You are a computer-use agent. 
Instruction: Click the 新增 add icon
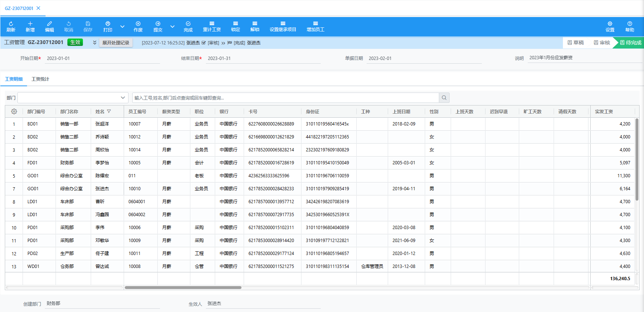pyautogui.click(x=30, y=24)
